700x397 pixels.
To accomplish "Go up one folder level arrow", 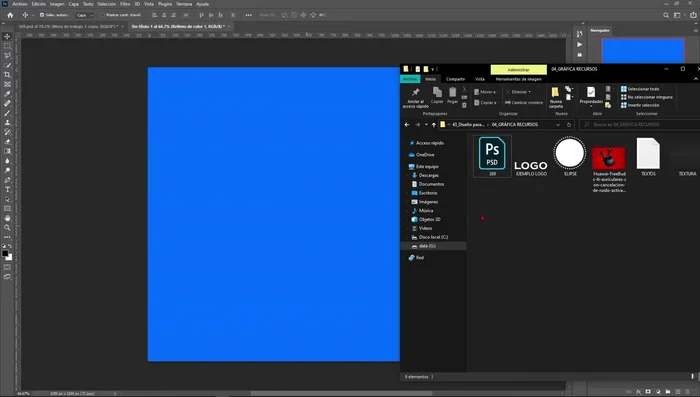I will (x=433, y=125).
